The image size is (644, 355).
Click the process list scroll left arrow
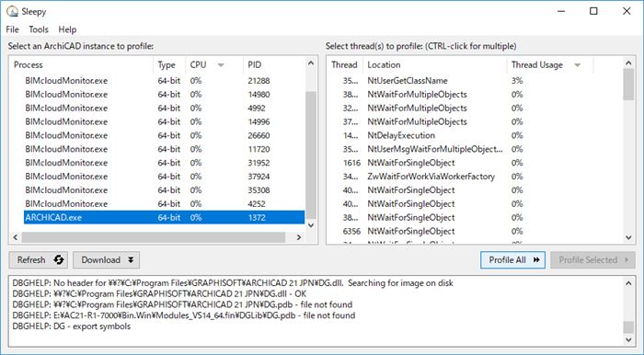point(16,237)
